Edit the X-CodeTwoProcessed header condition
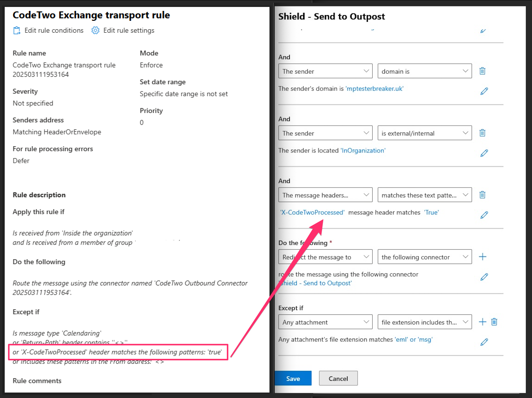532x398 pixels. (484, 215)
